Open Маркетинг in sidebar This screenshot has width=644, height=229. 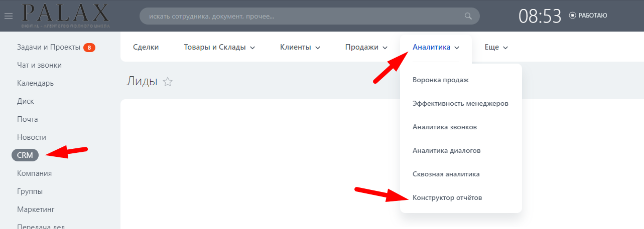click(x=35, y=209)
